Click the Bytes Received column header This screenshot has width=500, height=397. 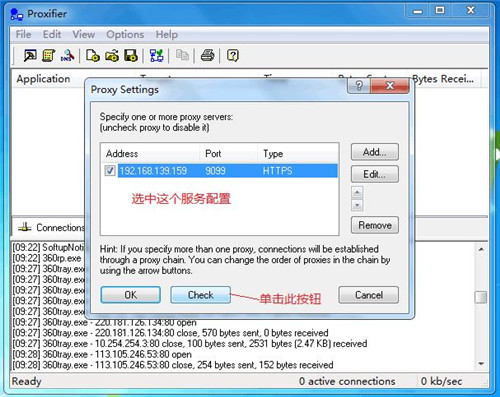click(x=443, y=79)
